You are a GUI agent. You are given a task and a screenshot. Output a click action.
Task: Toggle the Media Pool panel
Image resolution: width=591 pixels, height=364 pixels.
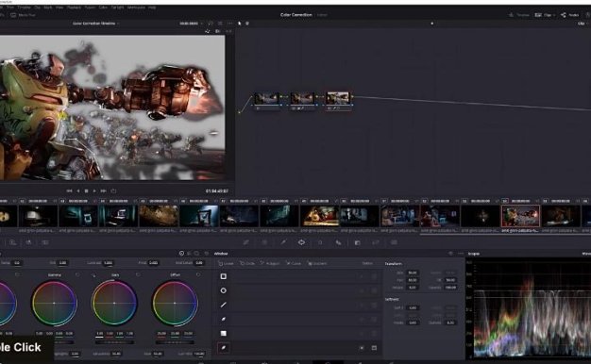tap(23, 15)
